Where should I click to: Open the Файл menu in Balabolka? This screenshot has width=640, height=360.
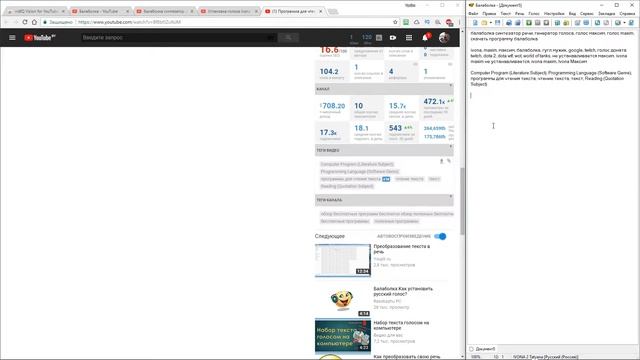[473, 13]
